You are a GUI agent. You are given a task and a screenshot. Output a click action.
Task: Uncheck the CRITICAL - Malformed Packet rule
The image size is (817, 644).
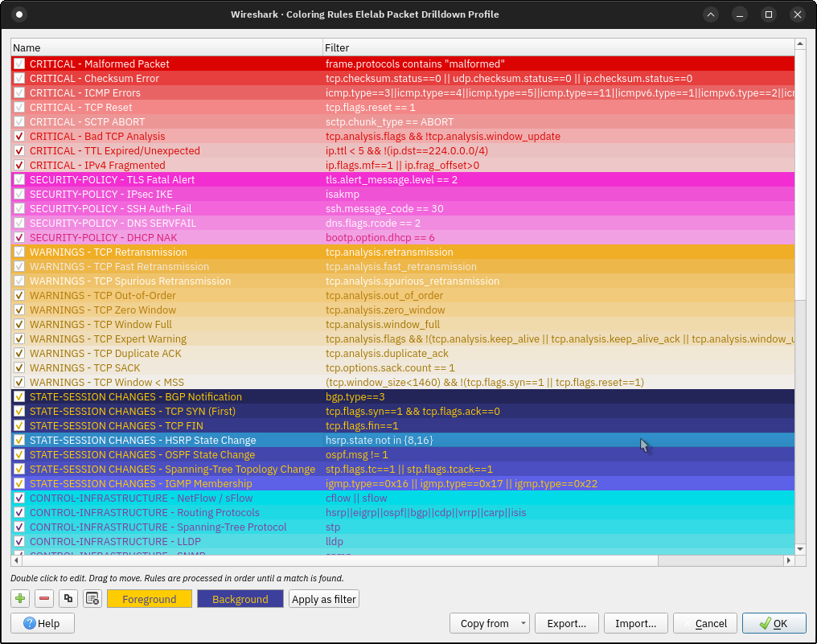coord(18,64)
